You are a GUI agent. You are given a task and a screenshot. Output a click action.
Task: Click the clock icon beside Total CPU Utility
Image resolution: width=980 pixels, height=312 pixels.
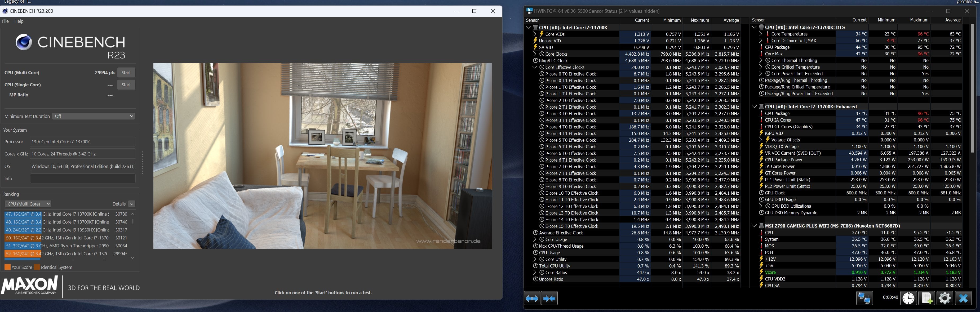(535, 266)
